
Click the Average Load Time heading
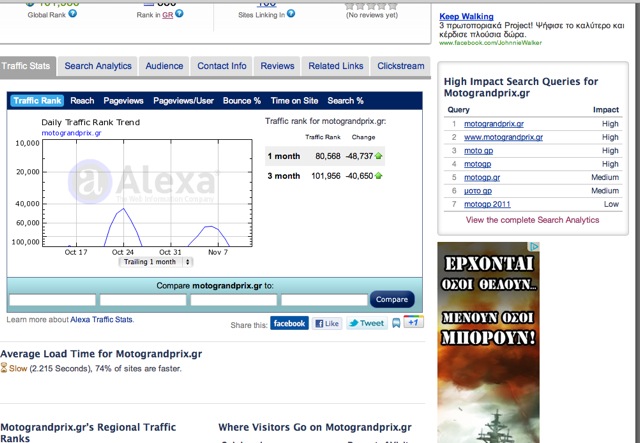coord(101,354)
